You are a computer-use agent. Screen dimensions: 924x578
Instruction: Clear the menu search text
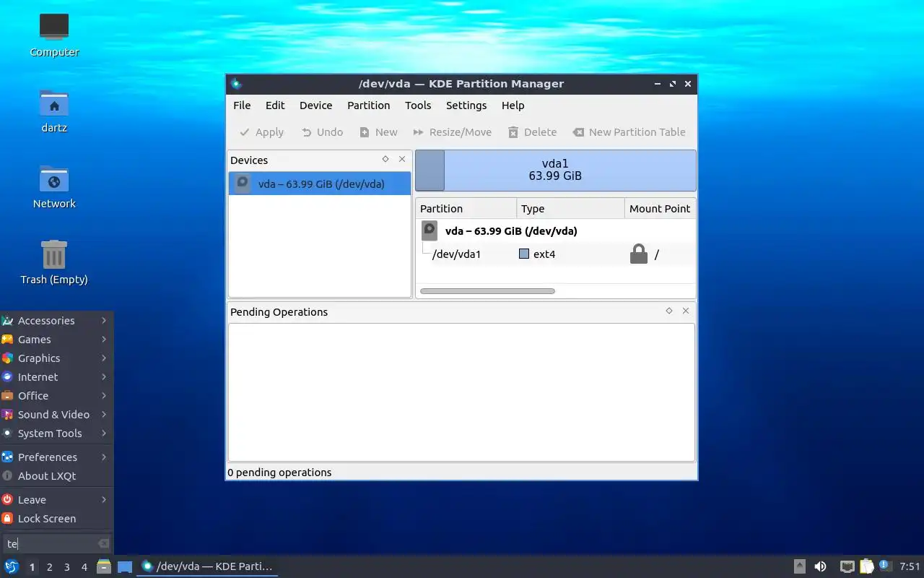tap(103, 543)
